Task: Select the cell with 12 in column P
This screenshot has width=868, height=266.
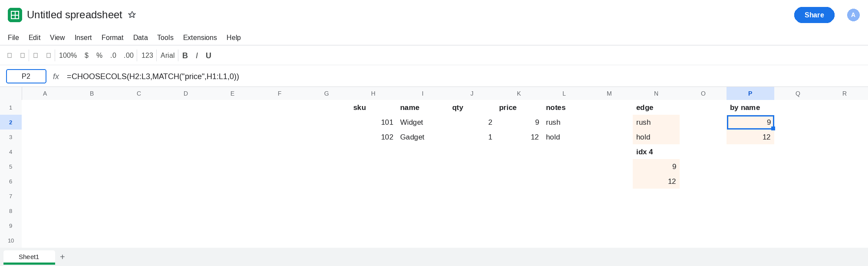Action: pos(750,137)
